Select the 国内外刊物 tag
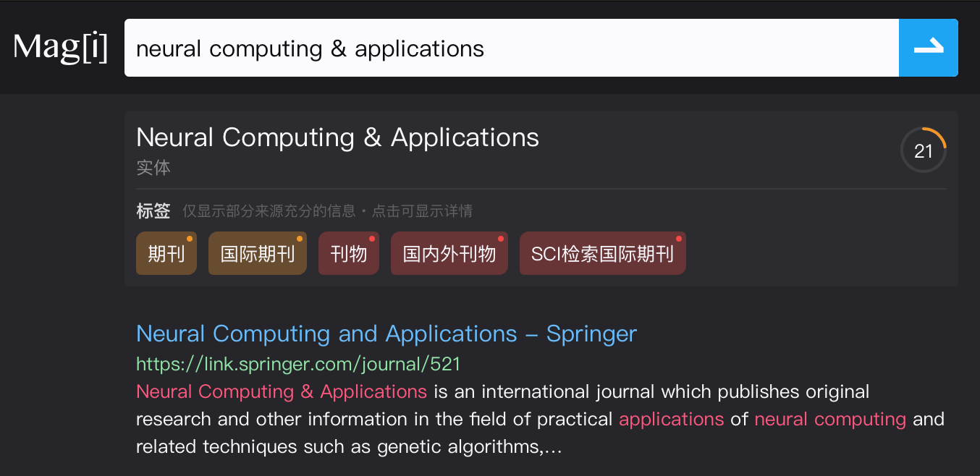 click(x=449, y=254)
